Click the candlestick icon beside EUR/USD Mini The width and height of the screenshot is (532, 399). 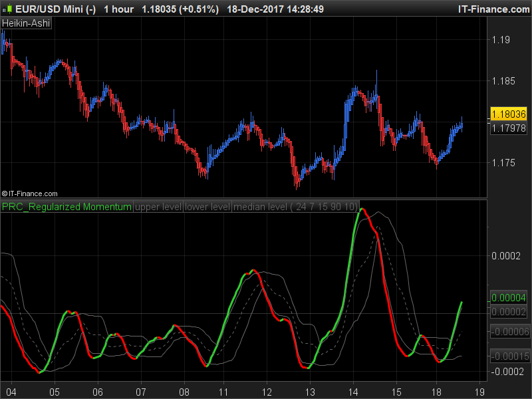click(x=9, y=9)
